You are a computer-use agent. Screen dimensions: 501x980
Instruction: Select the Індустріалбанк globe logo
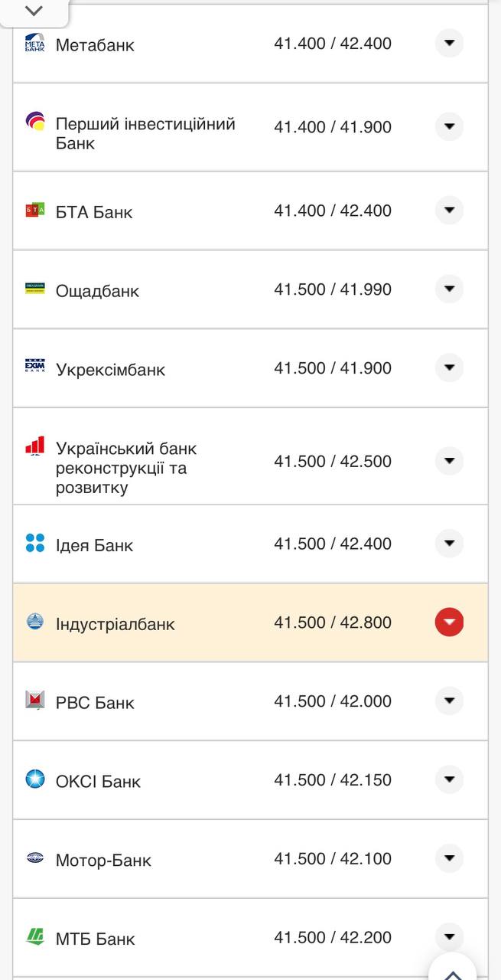point(34,622)
